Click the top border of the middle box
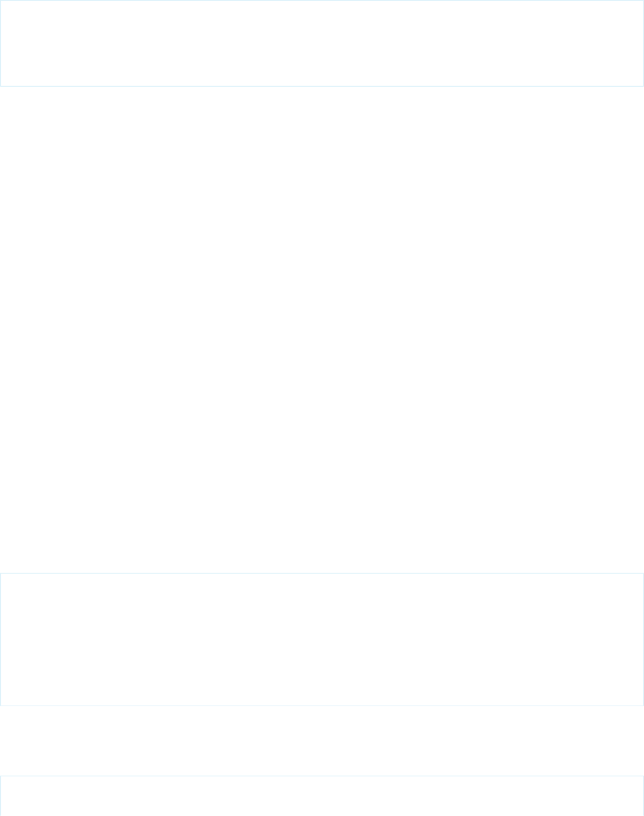 coord(322,573)
